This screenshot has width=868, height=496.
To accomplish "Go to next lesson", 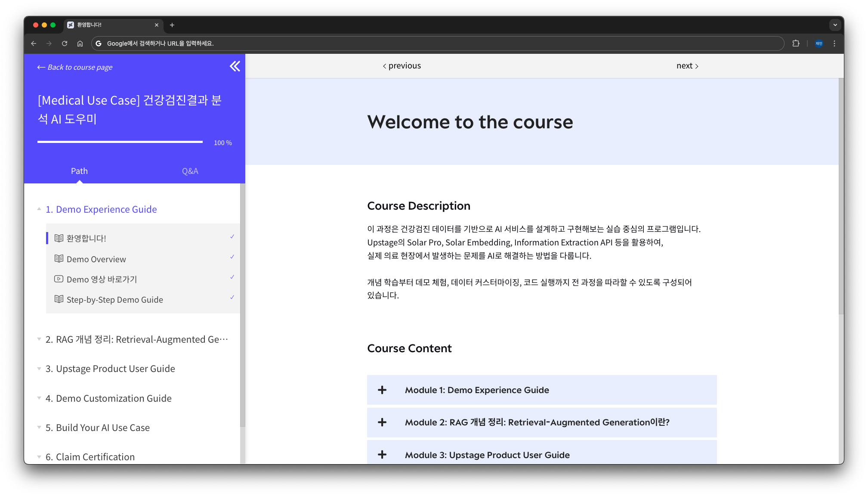I will [x=687, y=66].
